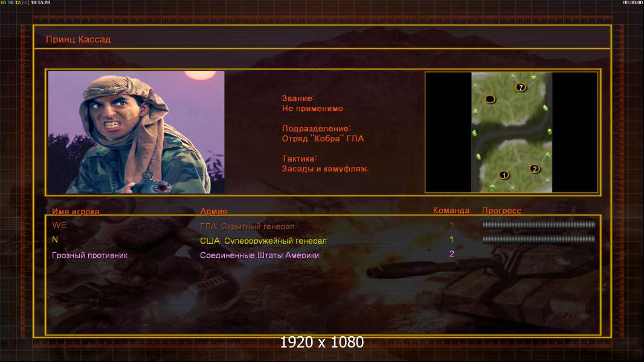Image resolution: width=644 pixels, height=362 pixels.
Task: Click army ГЛА: Скрытный генерал
Action: pyautogui.click(x=247, y=226)
